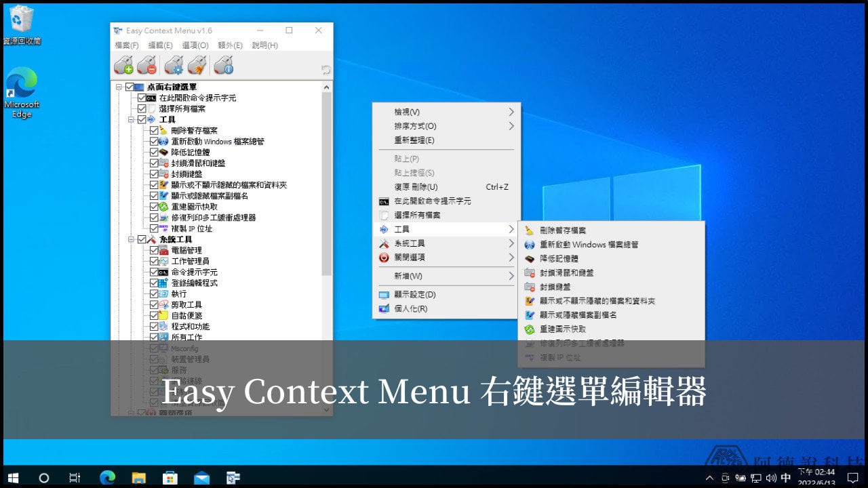Viewport: 868px width, 488px height.
Task: Collapse the 桌面右鍵選單 tree node
Action: point(117,86)
